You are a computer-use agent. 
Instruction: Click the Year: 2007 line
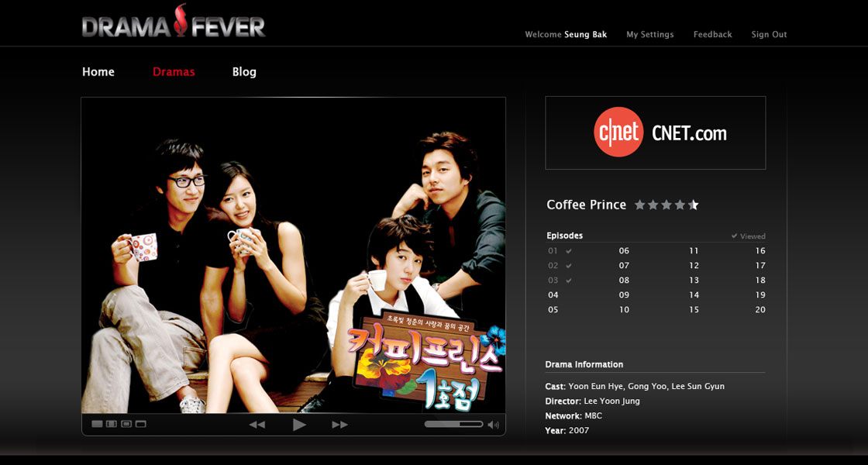click(567, 431)
